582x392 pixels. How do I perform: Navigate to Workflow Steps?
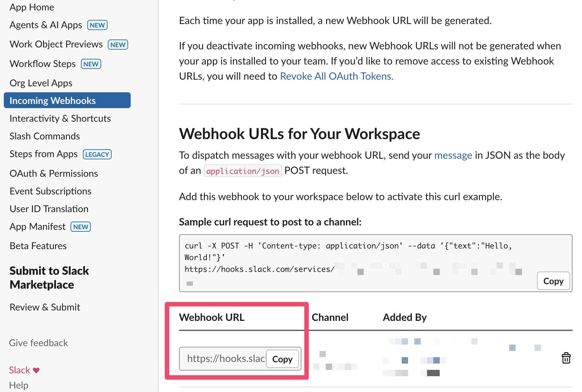pyautogui.click(x=43, y=64)
